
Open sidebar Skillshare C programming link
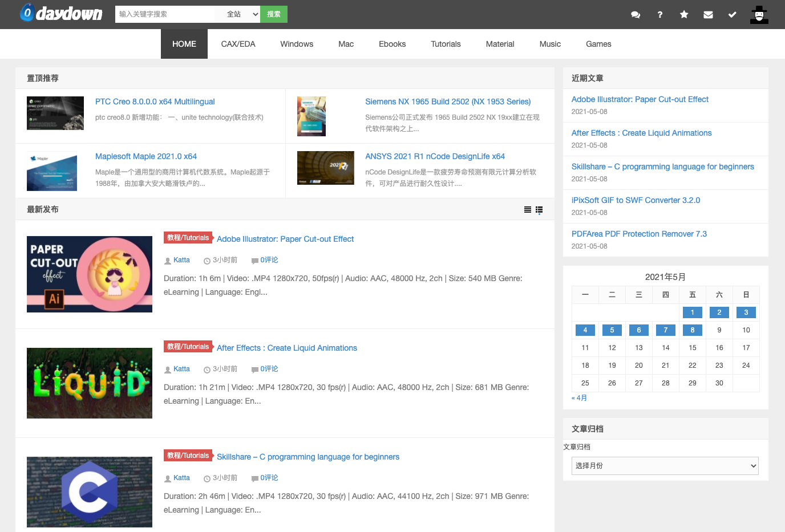pyautogui.click(x=663, y=166)
